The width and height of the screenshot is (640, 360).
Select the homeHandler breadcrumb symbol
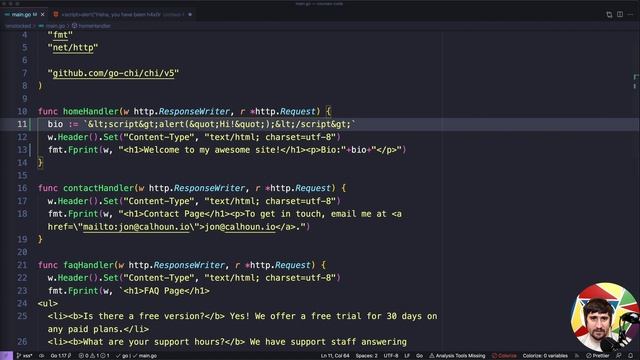pyautogui.click(x=91, y=26)
